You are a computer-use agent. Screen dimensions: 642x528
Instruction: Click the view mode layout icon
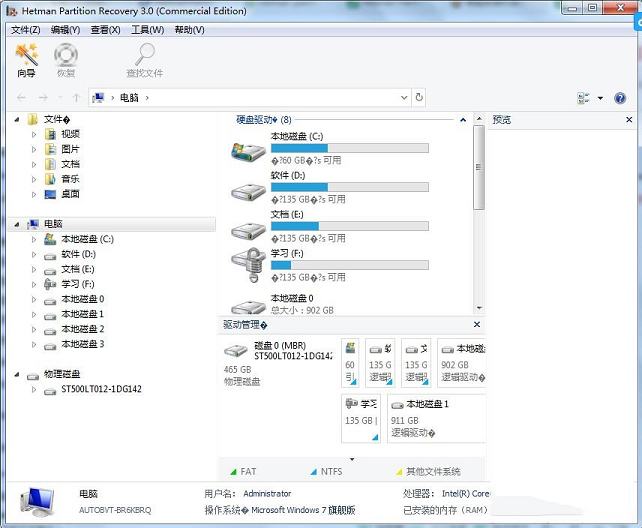tap(583, 98)
